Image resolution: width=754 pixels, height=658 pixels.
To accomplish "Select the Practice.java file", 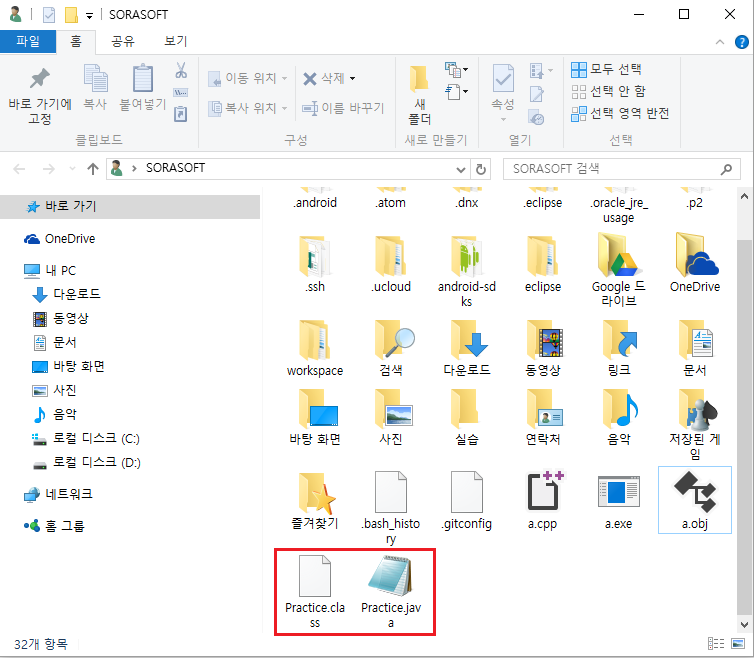I will click(x=391, y=592).
